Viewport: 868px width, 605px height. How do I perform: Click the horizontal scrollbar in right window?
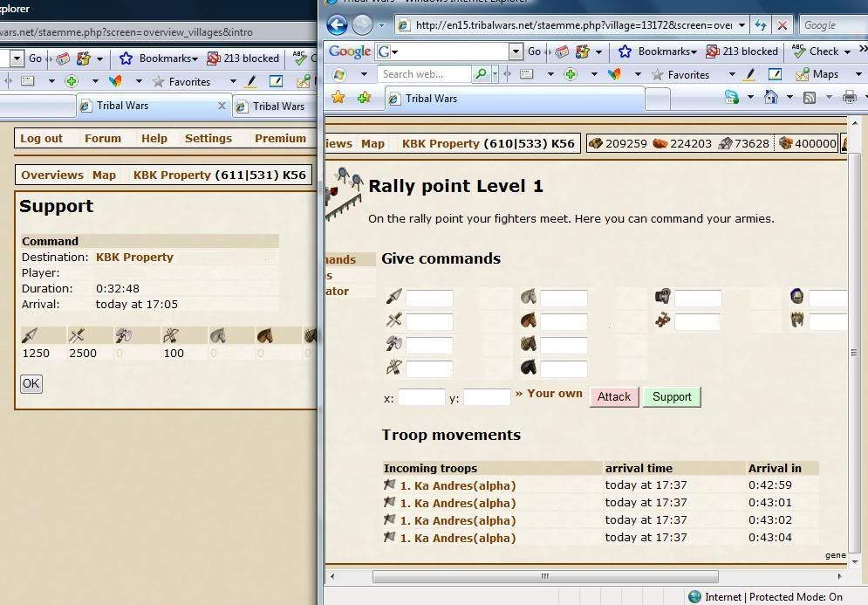tap(545, 576)
